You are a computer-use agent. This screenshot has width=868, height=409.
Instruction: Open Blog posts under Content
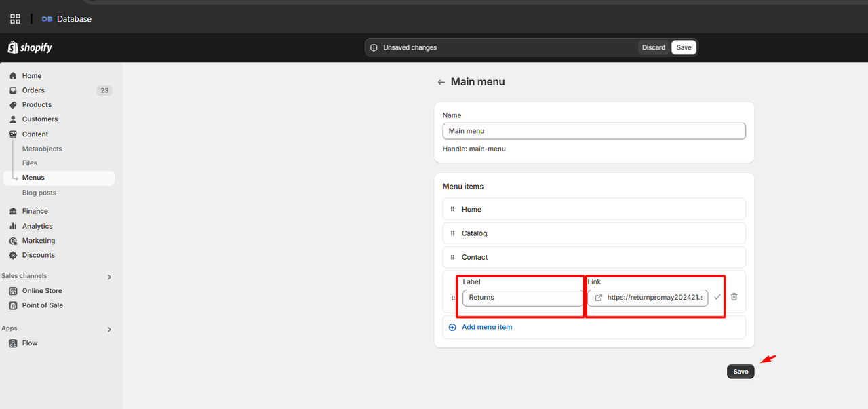[39, 193]
